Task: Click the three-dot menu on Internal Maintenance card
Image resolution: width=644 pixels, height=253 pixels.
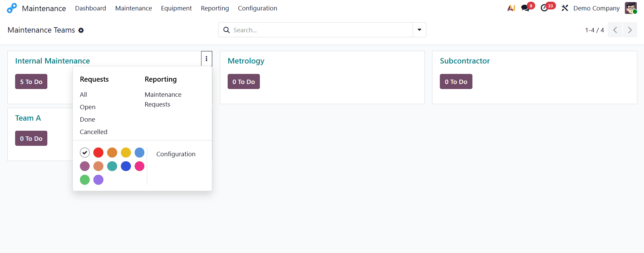Action: [x=206, y=59]
